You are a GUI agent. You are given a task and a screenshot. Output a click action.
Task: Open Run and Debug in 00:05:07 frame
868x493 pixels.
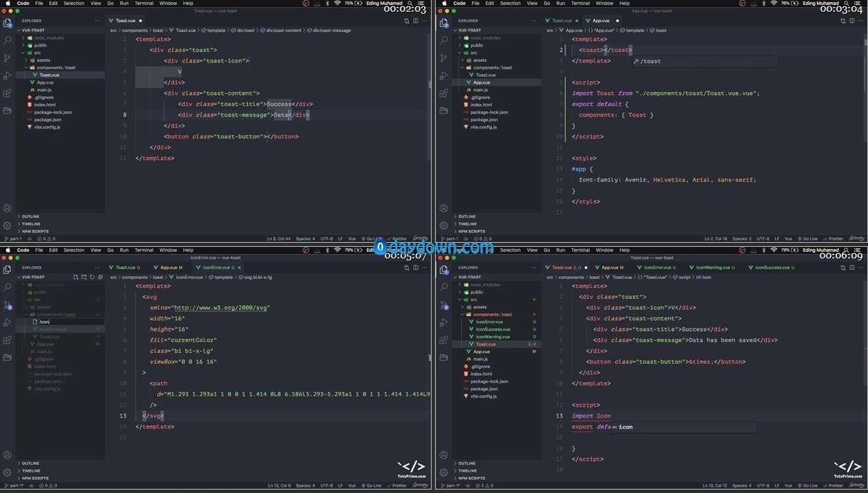(x=8, y=322)
